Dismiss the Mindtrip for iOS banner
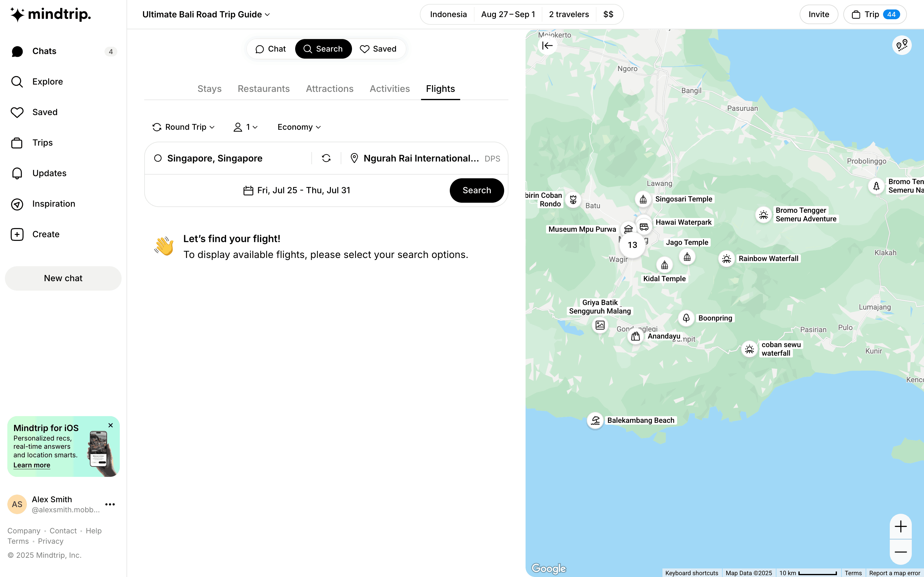This screenshot has width=924, height=577. [x=111, y=425]
